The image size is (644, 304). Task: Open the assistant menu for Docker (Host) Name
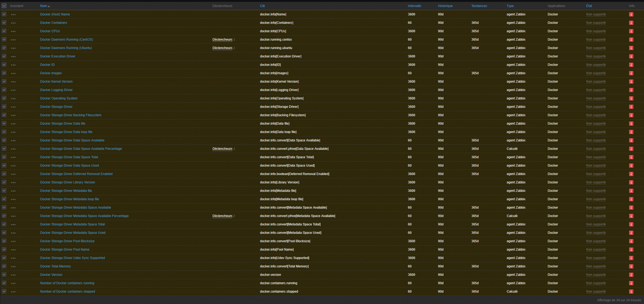(x=13, y=15)
